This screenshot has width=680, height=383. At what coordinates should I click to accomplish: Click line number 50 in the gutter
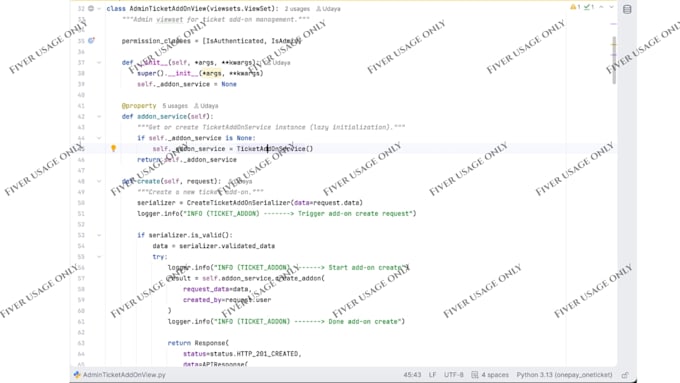coord(81,203)
